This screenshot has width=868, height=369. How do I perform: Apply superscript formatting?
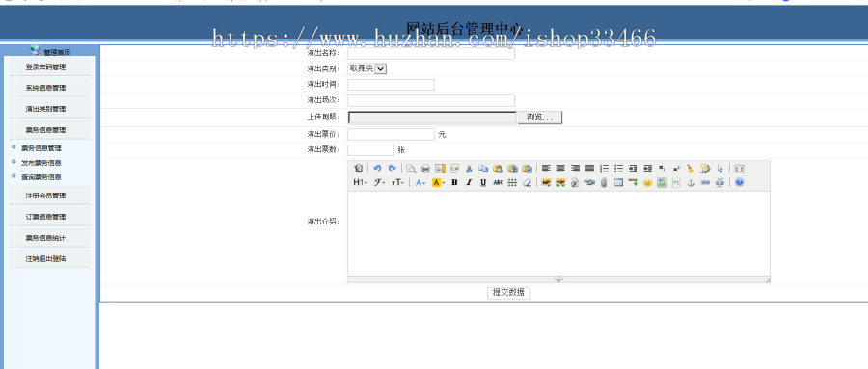[x=676, y=169]
